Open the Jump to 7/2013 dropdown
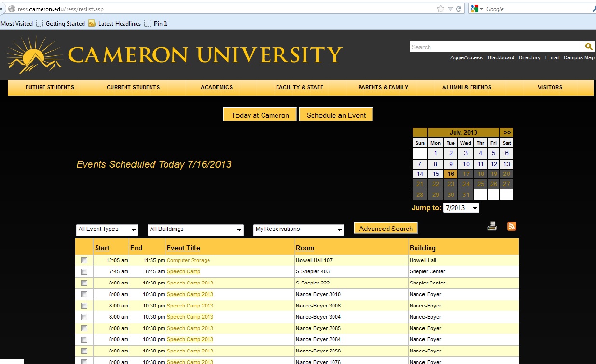596x364 pixels. point(461,208)
